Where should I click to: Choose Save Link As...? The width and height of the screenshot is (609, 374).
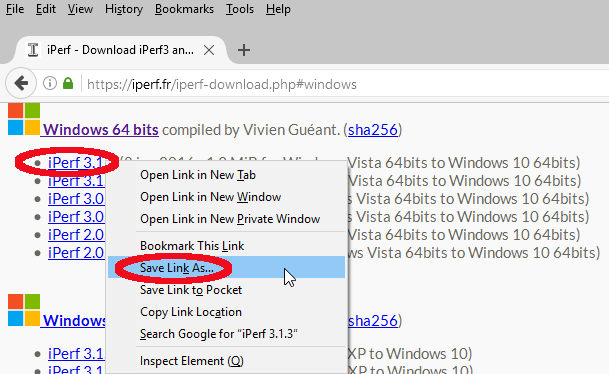[226, 268]
